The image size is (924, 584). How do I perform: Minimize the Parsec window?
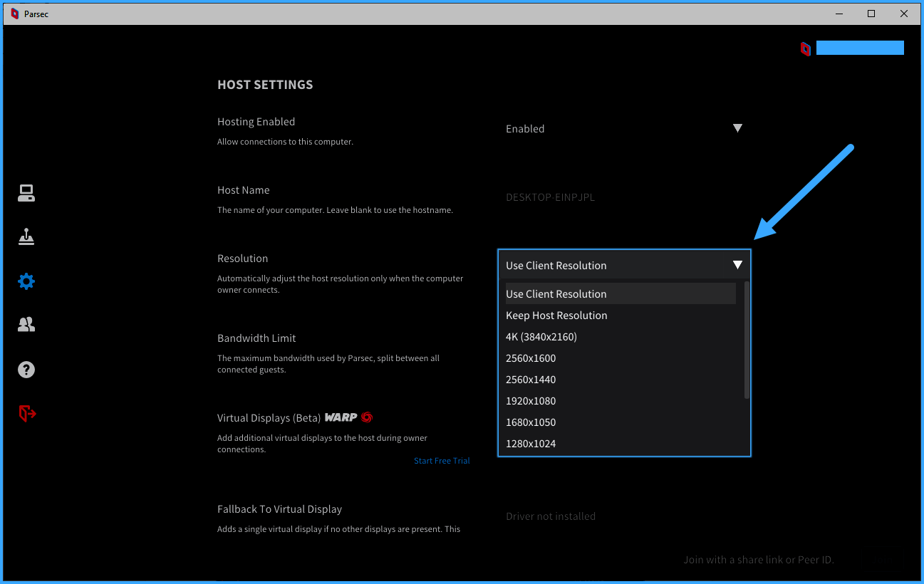[838, 14]
